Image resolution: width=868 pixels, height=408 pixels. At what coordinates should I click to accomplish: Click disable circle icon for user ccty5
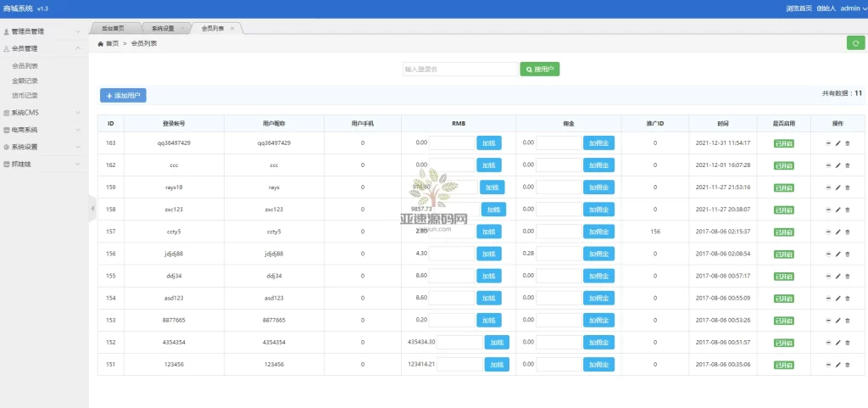[x=828, y=232]
